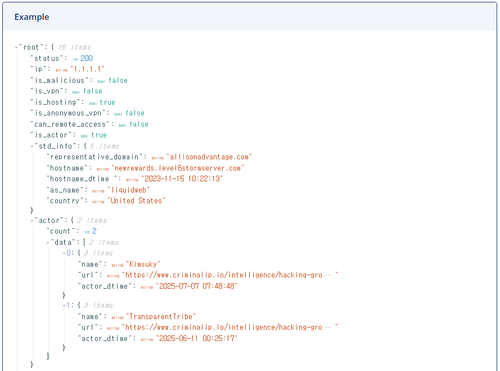This screenshot has height=371, width=500.
Task: Select the ip value "1.1.1.1"
Action: (x=87, y=69)
